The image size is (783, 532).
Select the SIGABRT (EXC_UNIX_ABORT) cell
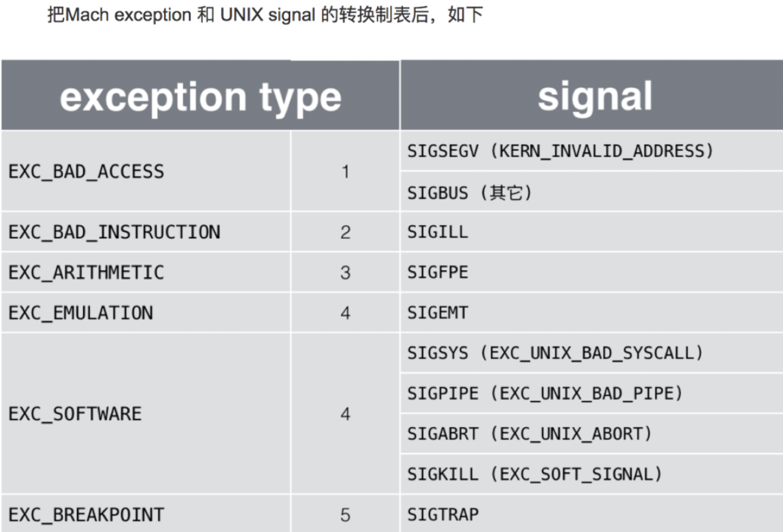tap(591, 433)
